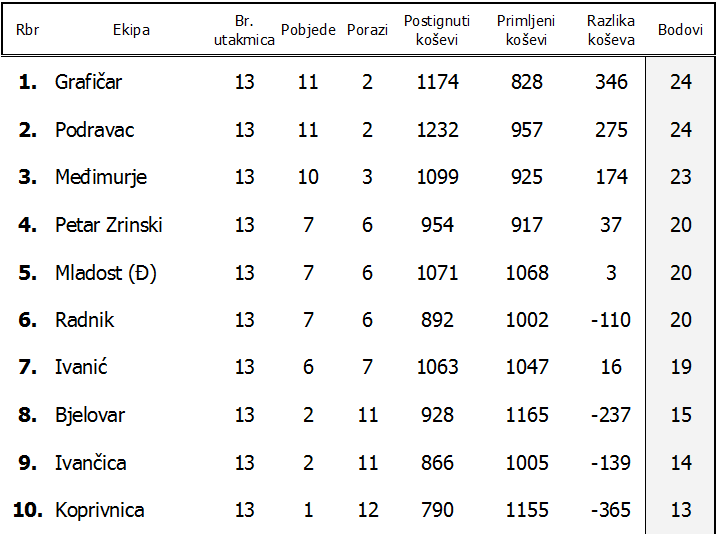Click on Petar Zrinski team

point(108,225)
